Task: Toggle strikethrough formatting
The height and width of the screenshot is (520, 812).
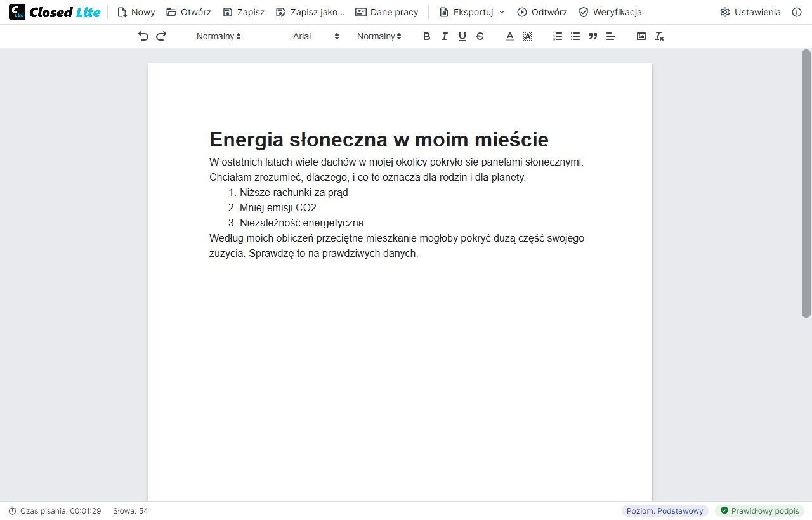Action: 480,36
